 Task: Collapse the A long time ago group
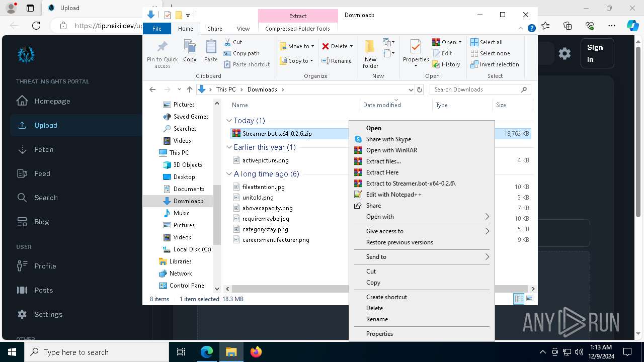(x=229, y=174)
